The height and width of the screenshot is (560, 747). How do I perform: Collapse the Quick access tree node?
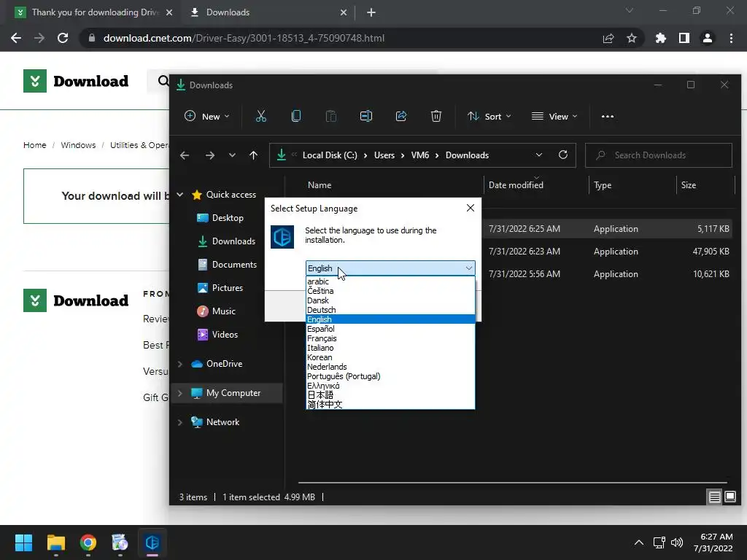[180, 194]
